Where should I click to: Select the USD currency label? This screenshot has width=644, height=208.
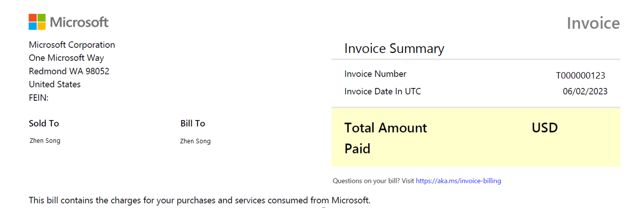click(x=545, y=128)
